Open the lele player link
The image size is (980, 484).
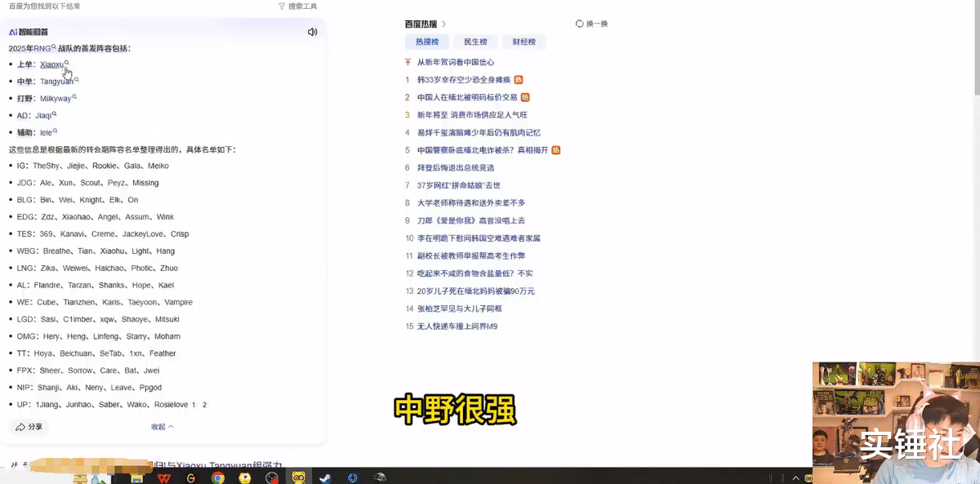pyautogui.click(x=46, y=133)
